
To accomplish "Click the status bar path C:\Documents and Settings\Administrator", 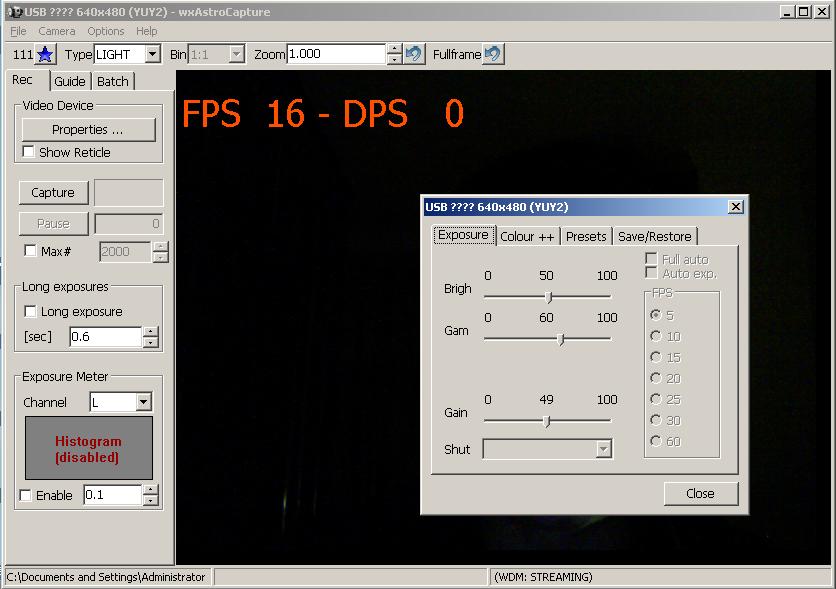I will (x=106, y=577).
